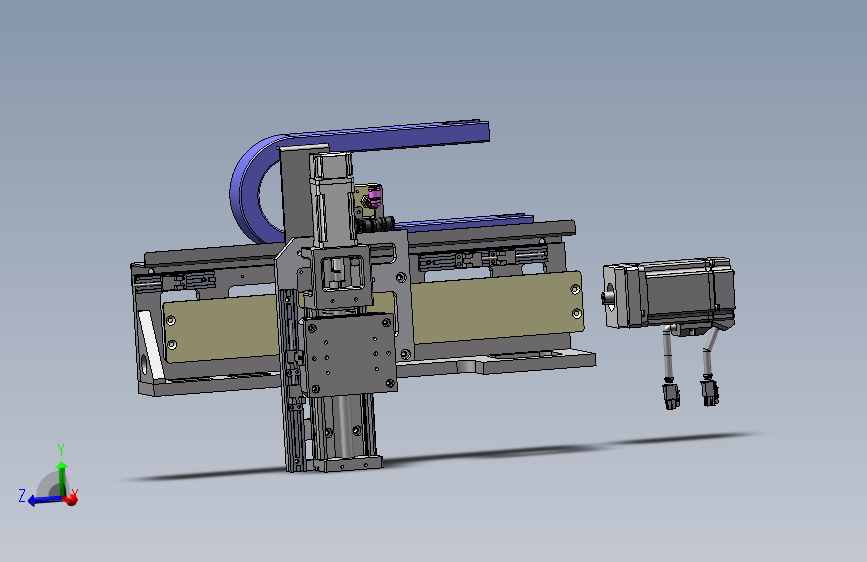Select the bottom end block of vertical axis
The height and width of the screenshot is (562, 867).
tap(348, 464)
